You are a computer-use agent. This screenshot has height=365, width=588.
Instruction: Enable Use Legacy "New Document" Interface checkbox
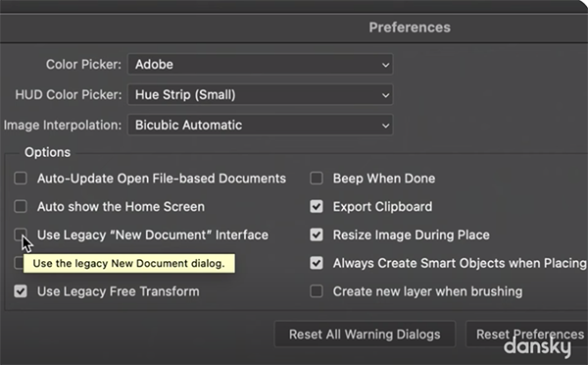pos(21,235)
